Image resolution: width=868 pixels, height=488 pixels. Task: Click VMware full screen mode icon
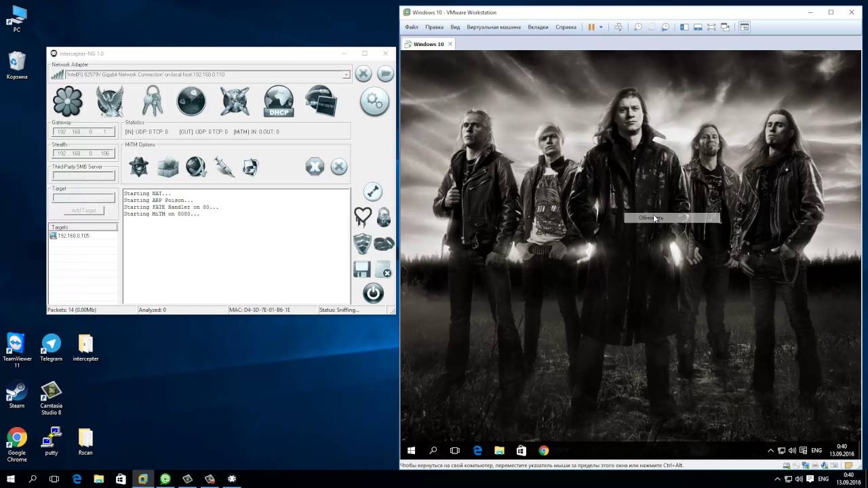711,27
